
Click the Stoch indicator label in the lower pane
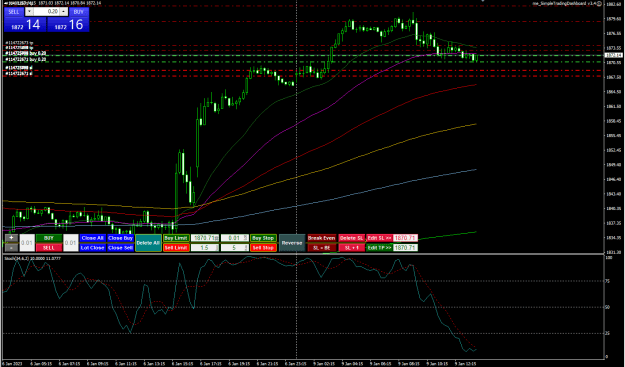coord(33,258)
